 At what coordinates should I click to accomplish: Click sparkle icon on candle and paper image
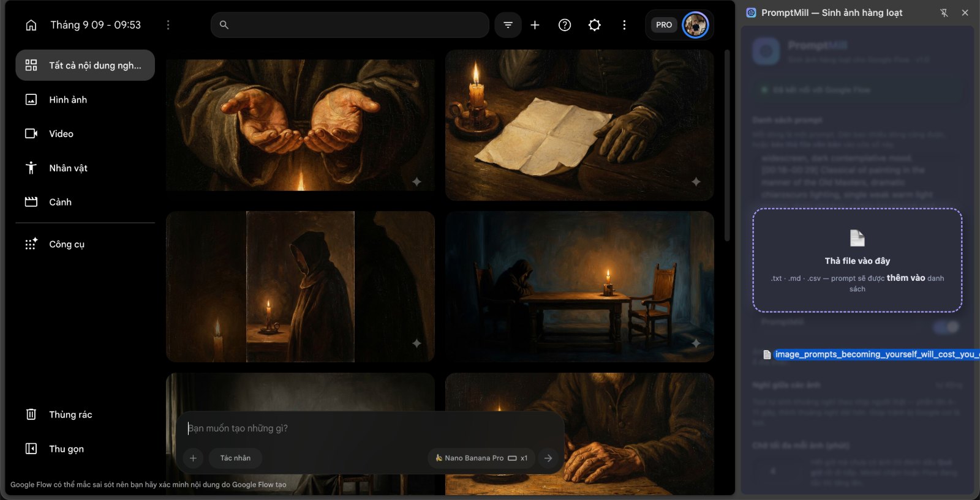696,182
